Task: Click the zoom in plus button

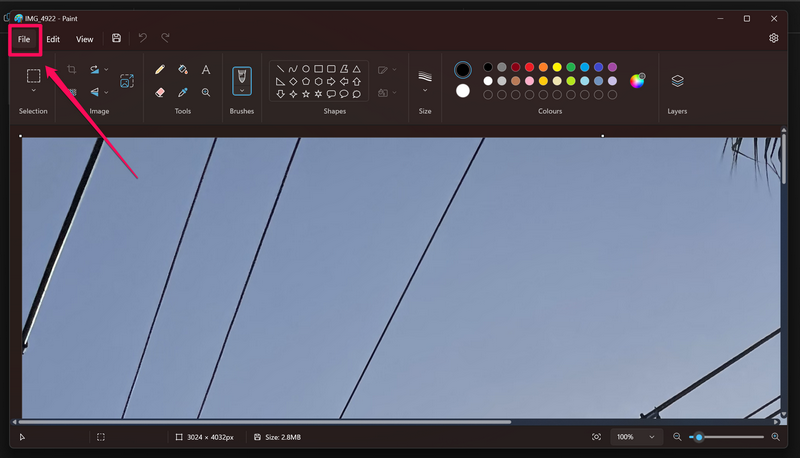Action: (x=775, y=437)
